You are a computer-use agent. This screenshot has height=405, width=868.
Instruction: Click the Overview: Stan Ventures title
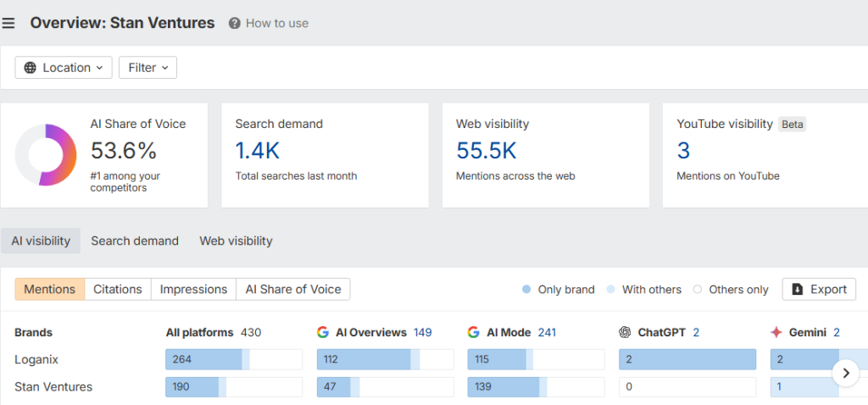(x=122, y=23)
